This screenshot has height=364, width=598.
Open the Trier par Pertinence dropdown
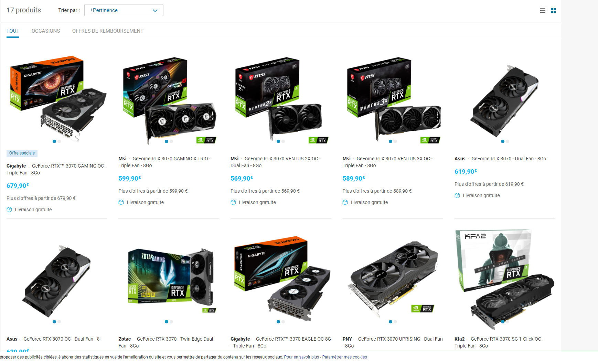[x=124, y=10]
